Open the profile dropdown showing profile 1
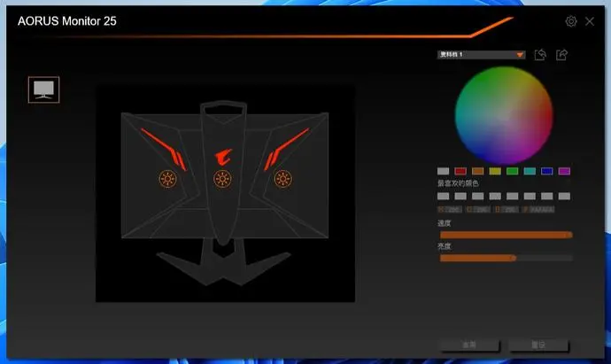This screenshot has width=611, height=364. [x=481, y=55]
